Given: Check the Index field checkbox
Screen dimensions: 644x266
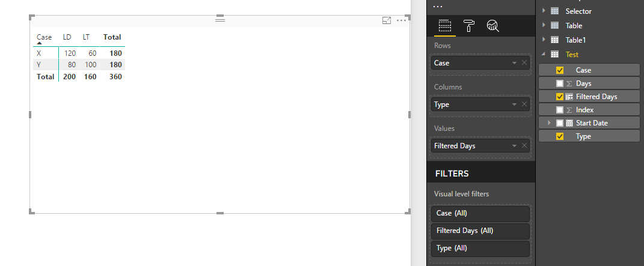Looking at the screenshot, I should [x=559, y=110].
